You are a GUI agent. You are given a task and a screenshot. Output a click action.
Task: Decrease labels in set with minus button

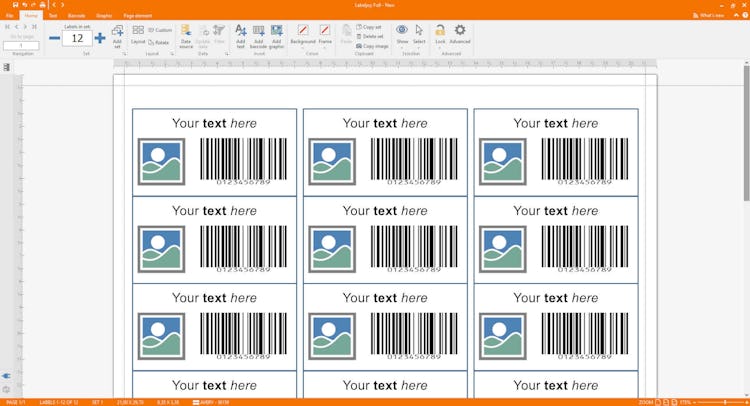click(55, 38)
